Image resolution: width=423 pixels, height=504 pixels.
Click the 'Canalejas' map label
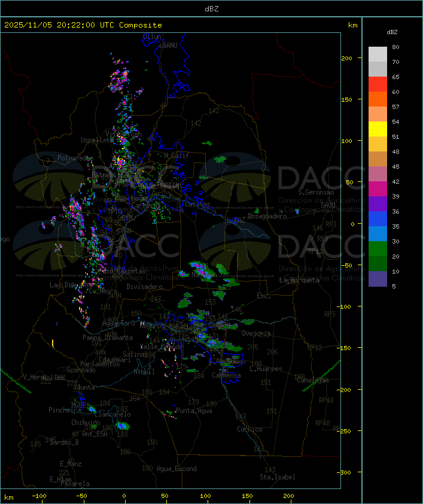click(313, 380)
